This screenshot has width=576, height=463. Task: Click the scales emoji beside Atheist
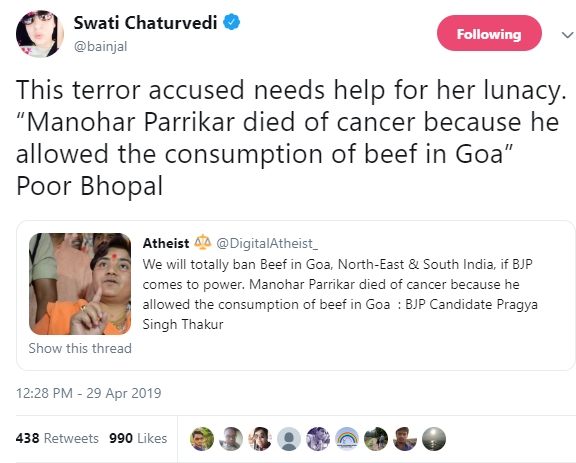coord(203,243)
